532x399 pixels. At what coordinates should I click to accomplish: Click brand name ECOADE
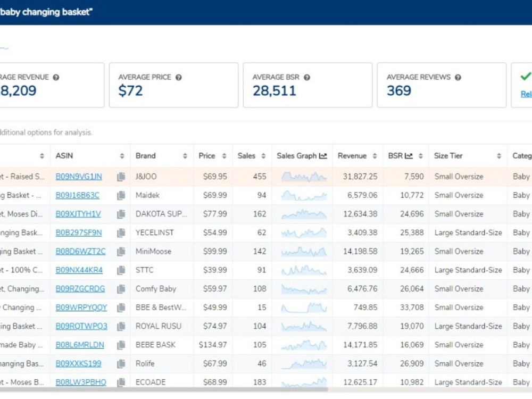pyautogui.click(x=151, y=383)
